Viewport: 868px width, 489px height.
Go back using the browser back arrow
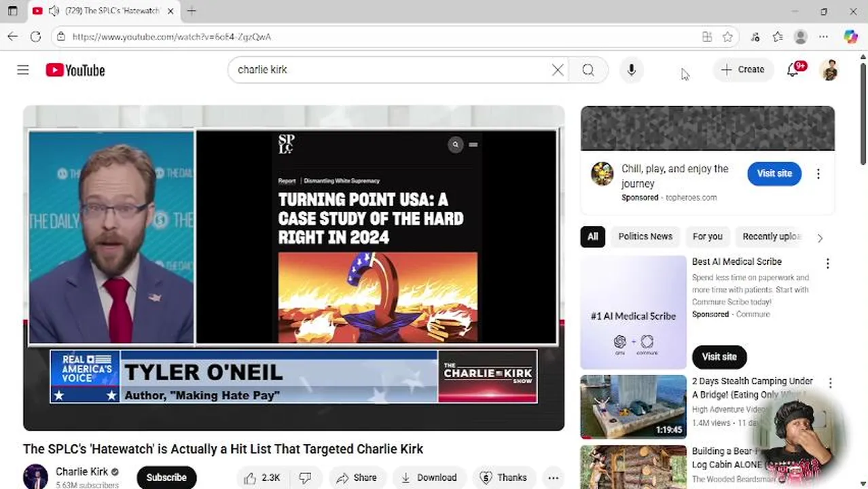coord(13,37)
